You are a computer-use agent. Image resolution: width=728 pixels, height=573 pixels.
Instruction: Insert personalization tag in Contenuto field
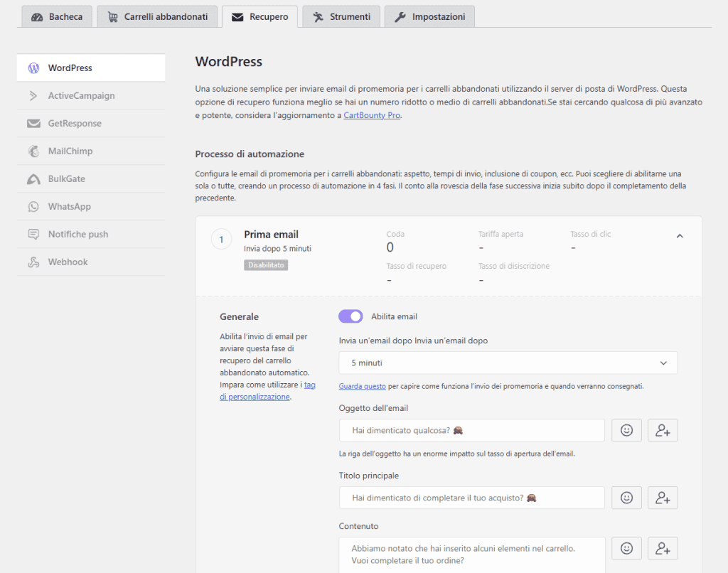click(x=663, y=548)
